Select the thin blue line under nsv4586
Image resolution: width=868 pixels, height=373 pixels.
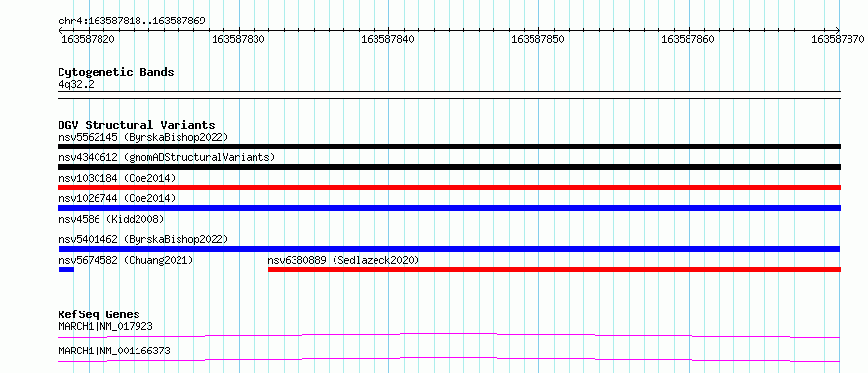coord(449,228)
